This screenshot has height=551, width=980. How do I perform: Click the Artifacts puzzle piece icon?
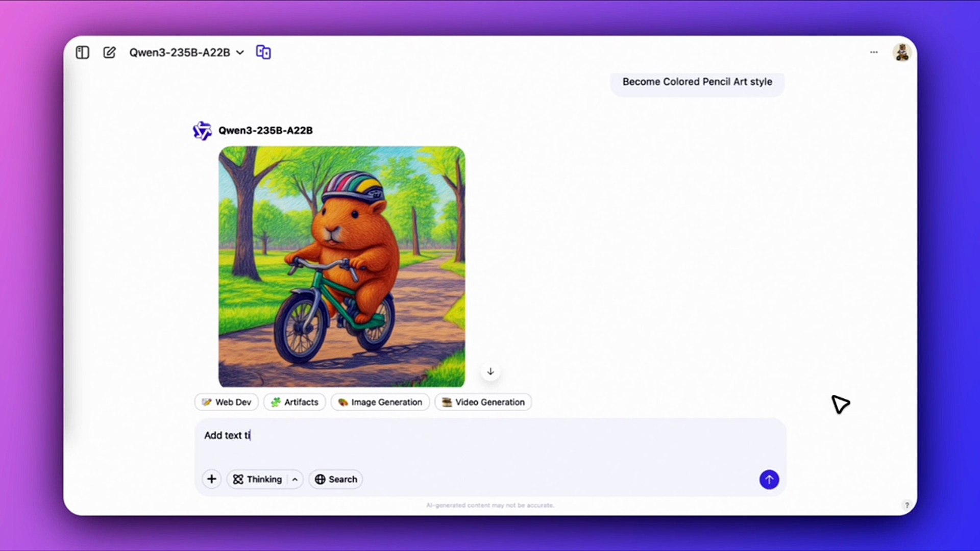point(276,402)
